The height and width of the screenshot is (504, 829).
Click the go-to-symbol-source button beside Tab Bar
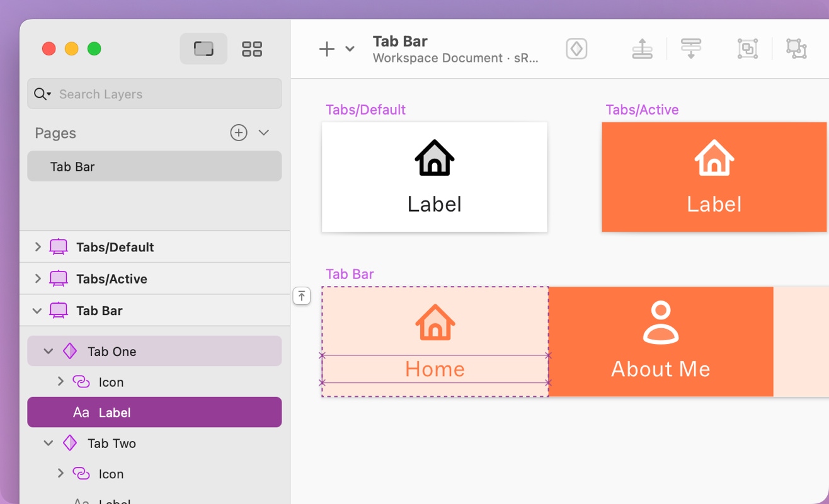pyautogui.click(x=302, y=295)
